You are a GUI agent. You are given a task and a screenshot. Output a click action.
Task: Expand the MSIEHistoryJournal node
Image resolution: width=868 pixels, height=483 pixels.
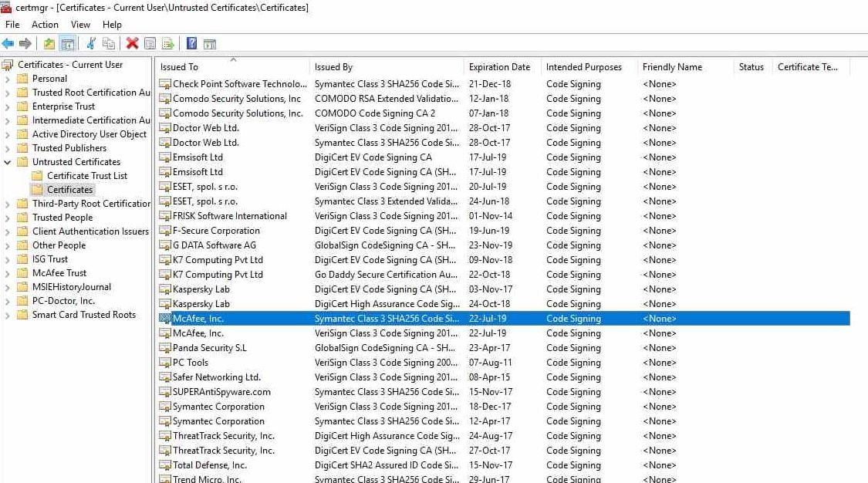coord(7,287)
